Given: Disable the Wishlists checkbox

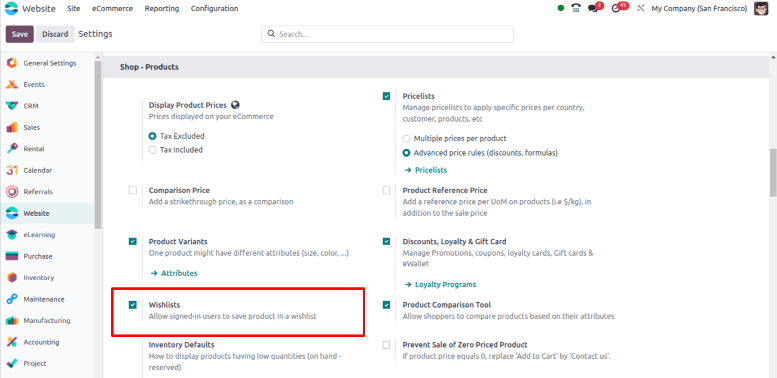Looking at the screenshot, I should pyautogui.click(x=132, y=305).
